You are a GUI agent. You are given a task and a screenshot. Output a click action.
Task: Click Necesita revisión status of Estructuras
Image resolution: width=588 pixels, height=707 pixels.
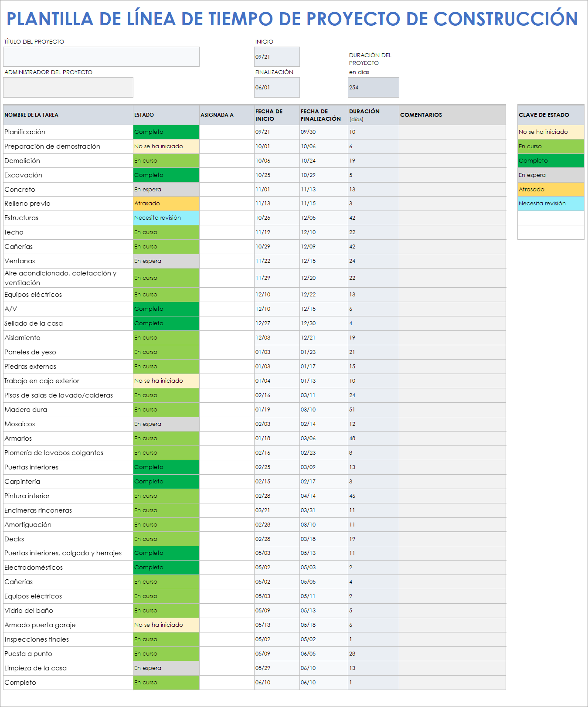166,218
